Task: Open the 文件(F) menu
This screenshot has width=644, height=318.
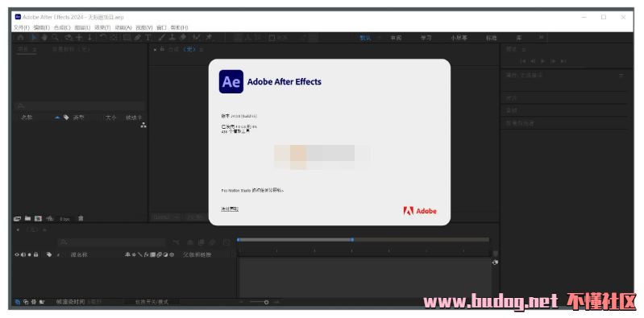Action: coord(21,27)
